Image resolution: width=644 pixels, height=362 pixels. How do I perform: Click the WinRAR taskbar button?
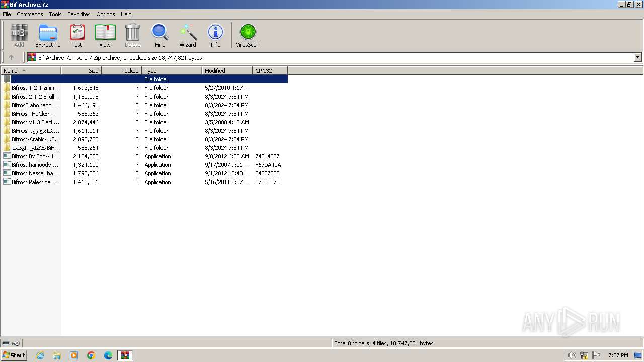pyautogui.click(x=125, y=355)
